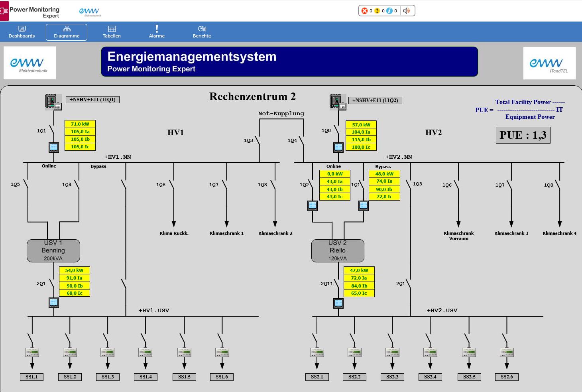The image size is (582, 392).
Task: Open the Alarme tab
Action: 157,32
